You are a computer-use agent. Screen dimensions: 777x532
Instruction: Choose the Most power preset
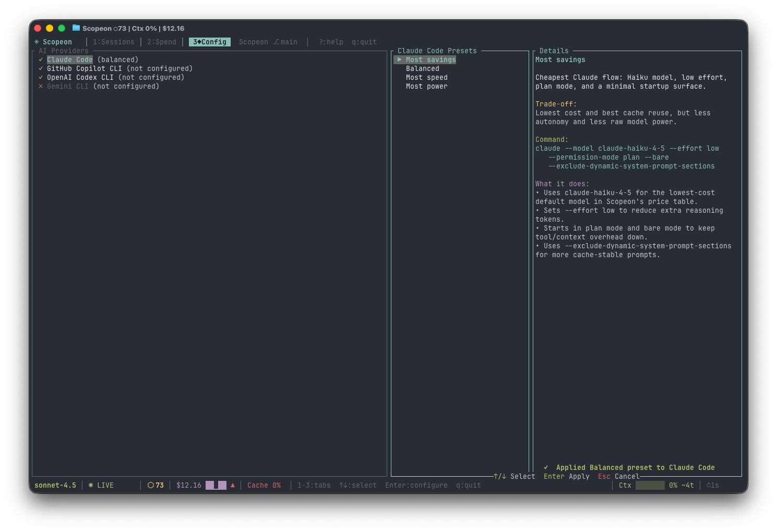click(x=427, y=86)
